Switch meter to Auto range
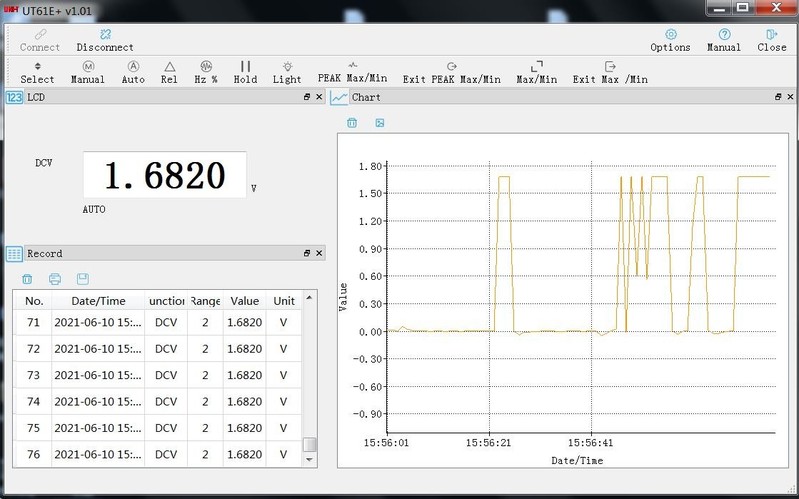Screen dimensions: 799x499 pos(133,72)
